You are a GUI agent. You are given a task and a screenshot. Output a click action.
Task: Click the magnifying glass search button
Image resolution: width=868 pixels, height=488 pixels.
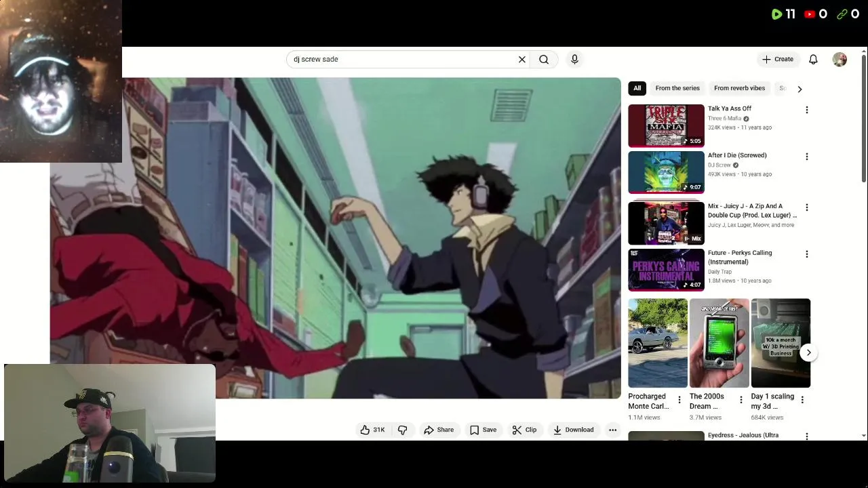[544, 60]
